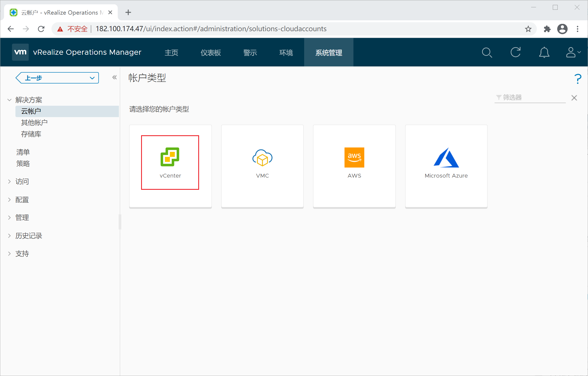
Task: Switch to the 仪表板 tab
Action: click(x=211, y=53)
